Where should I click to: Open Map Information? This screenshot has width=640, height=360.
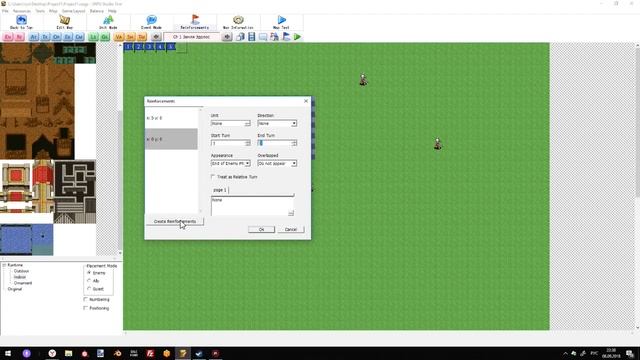[x=238, y=22]
